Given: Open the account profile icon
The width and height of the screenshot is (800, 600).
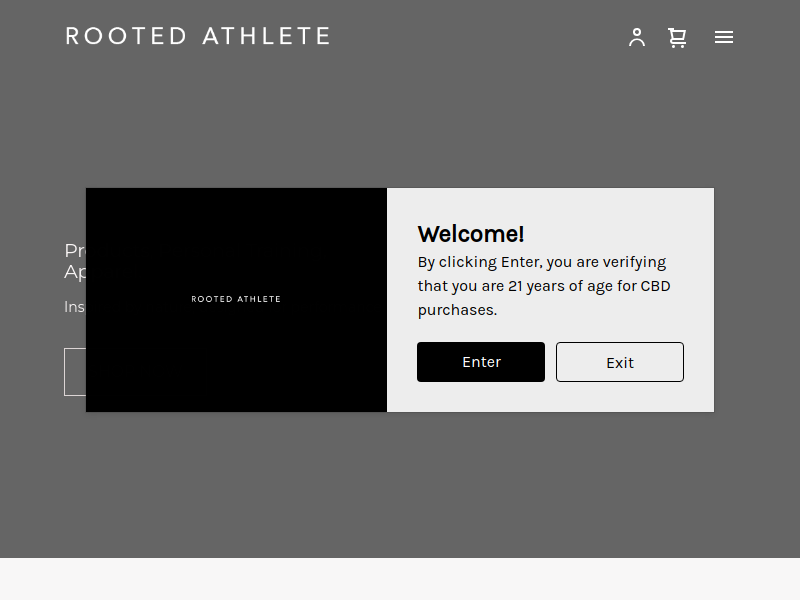Looking at the screenshot, I should click(637, 37).
